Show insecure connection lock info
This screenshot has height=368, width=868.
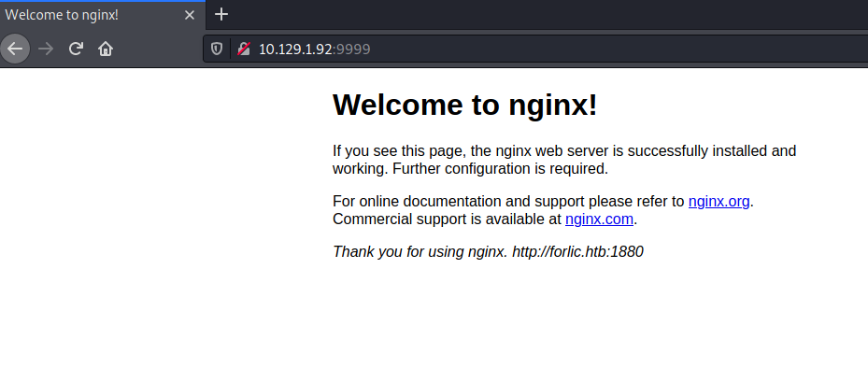[x=243, y=50]
